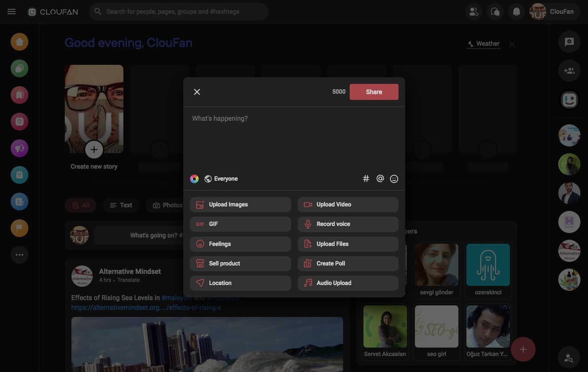The width and height of the screenshot is (588, 372).
Task: Choose Upload Images option
Action: 241,205
